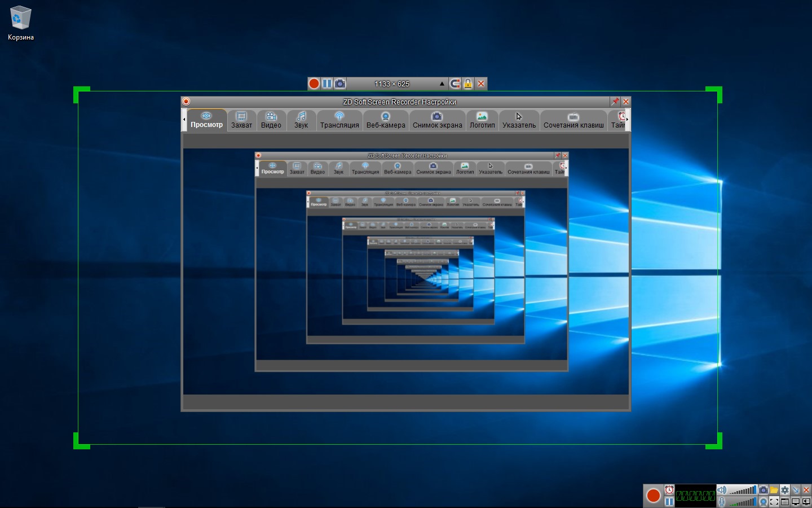Mute the speaker audio icon
The width and height of the screenshot is (812, 508).
[x=722, y=490]
